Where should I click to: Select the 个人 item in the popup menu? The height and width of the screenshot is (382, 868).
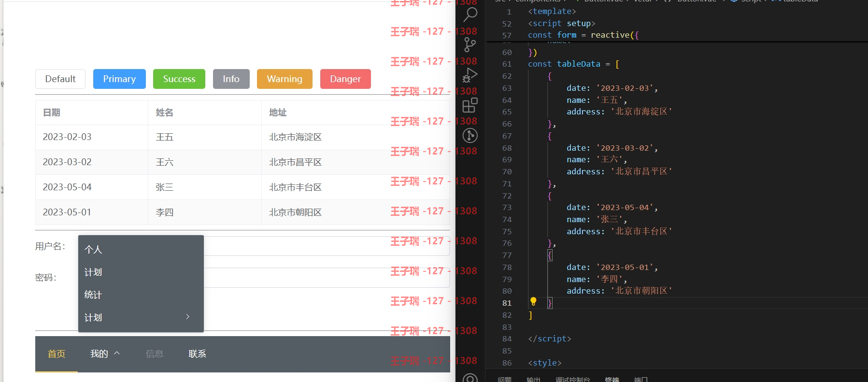(141, 249)
